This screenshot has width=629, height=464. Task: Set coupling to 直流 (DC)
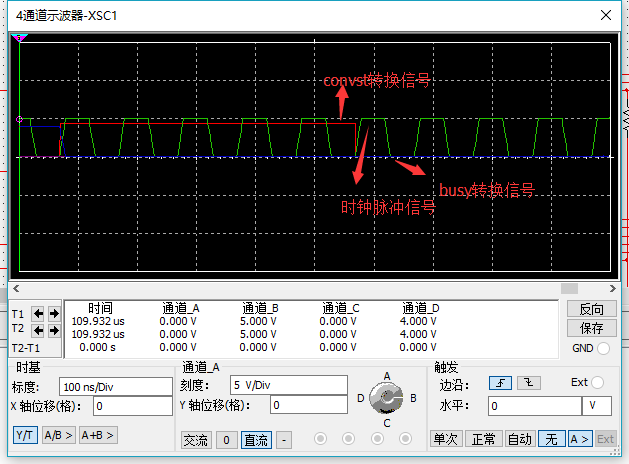tap(256, 440)
